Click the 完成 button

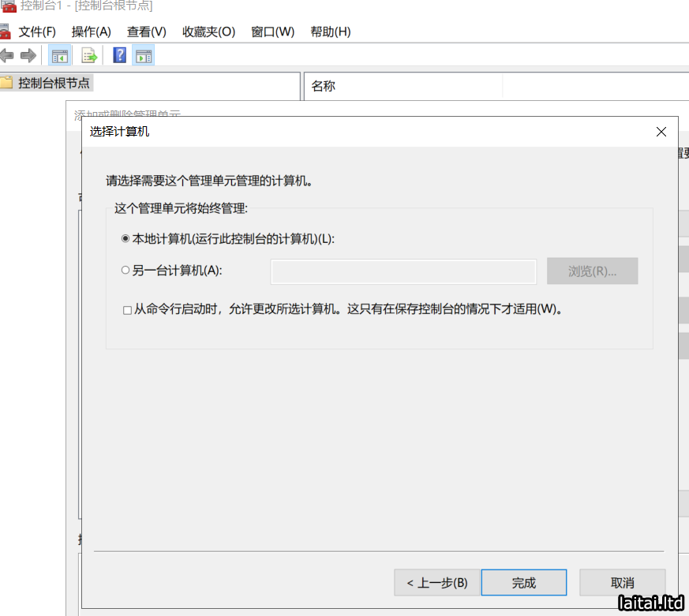coord(523,583)
